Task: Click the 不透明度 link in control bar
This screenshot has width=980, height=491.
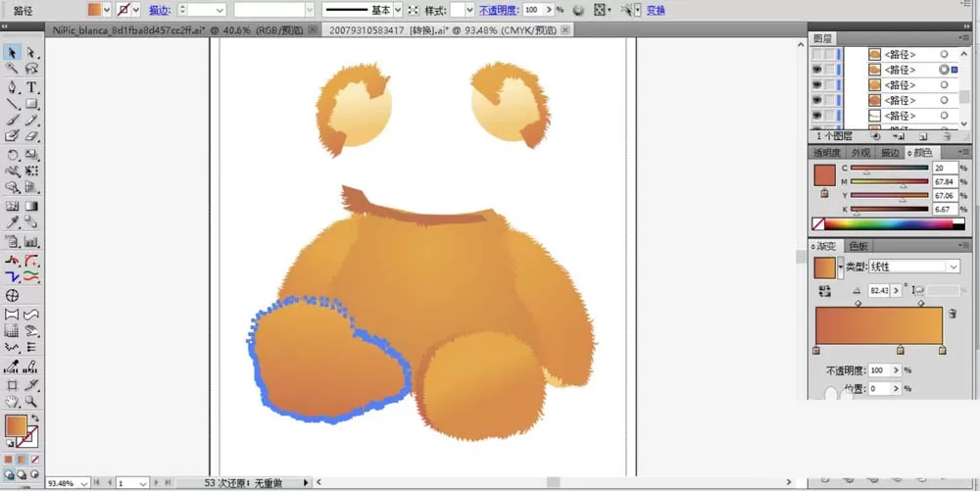Action: [499, 10]
